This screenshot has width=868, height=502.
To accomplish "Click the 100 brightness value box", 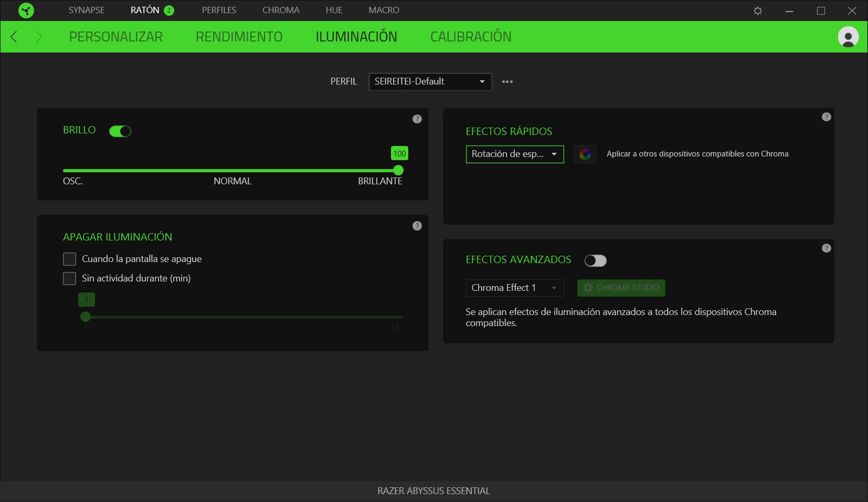I will click(x=399, y=153).
